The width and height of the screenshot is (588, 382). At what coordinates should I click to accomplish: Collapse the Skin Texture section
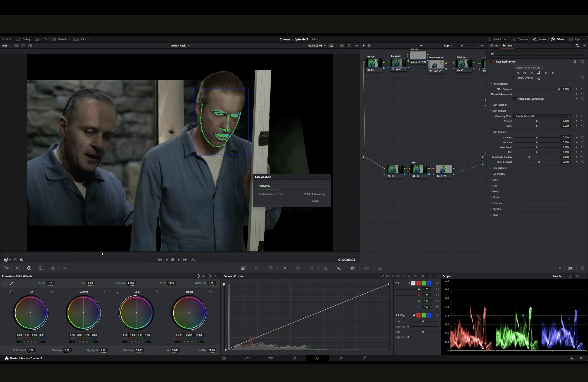[x=498, y=111]
